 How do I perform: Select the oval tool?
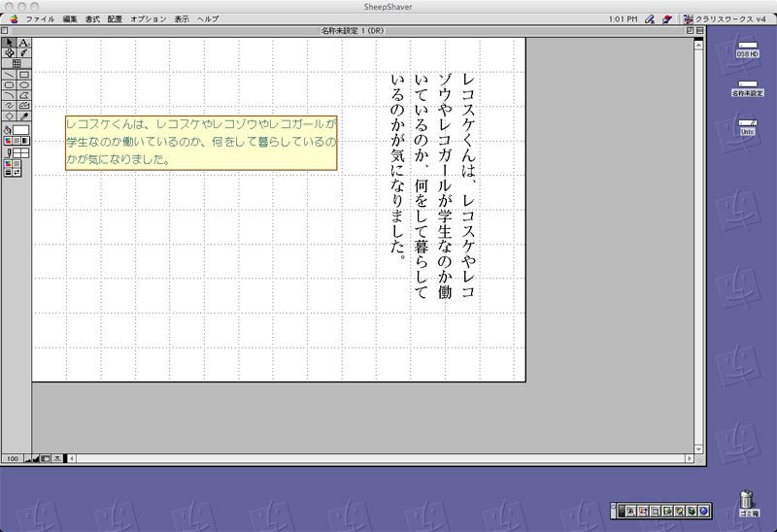tap(23, 84)
